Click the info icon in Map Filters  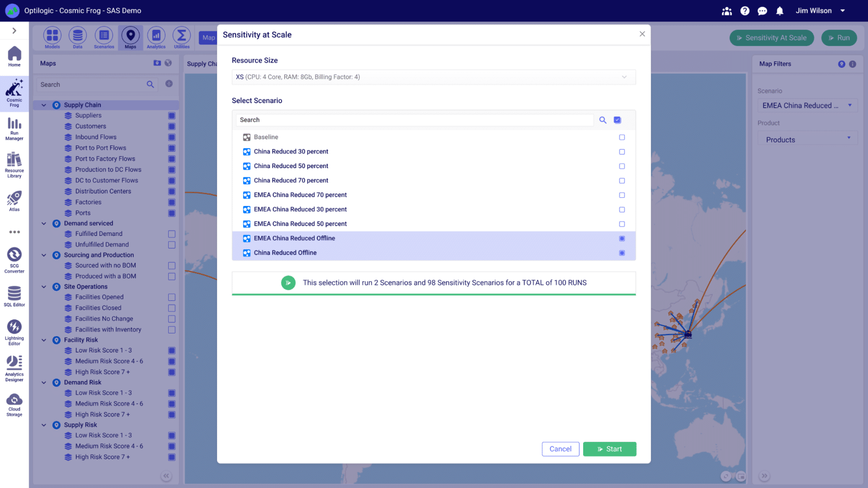pos(852,64)
